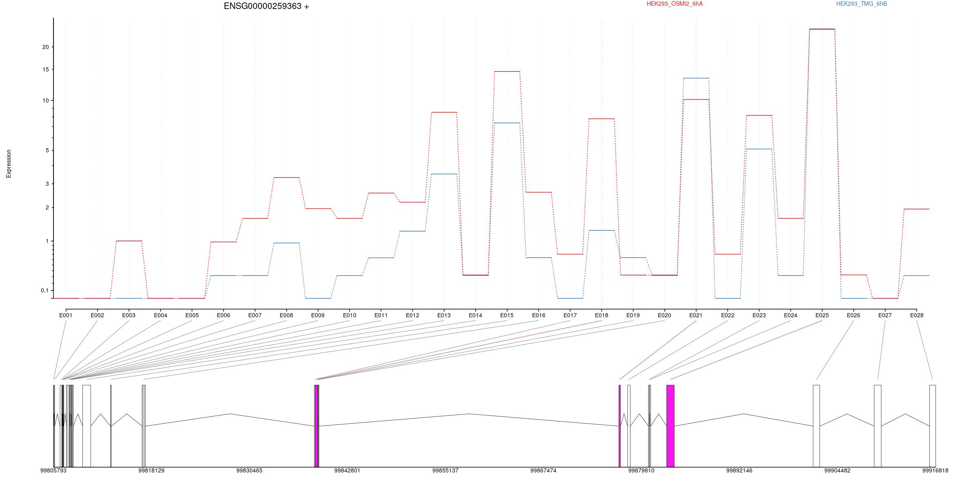
Task: Click genomic coordinate 99830465
Action: coord(249,470)
